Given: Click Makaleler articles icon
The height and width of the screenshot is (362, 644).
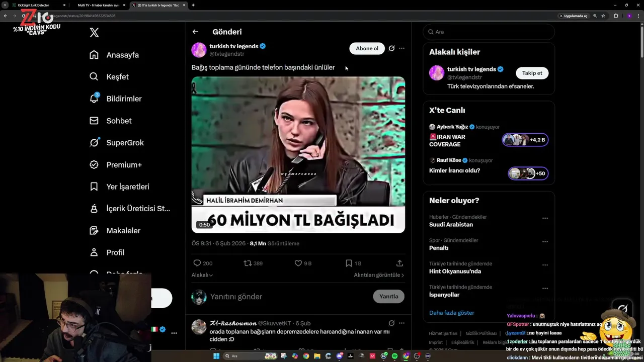Looking at the screenshot, I should 94,230.
